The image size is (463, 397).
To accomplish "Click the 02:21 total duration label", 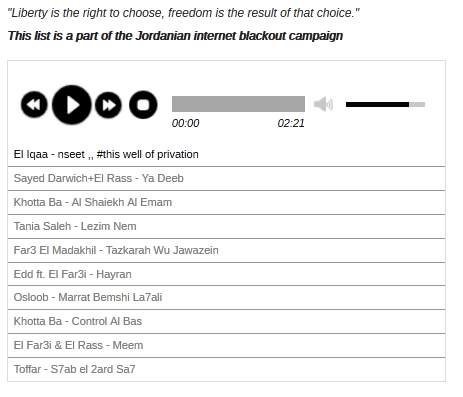I will (x=291, y=123).
